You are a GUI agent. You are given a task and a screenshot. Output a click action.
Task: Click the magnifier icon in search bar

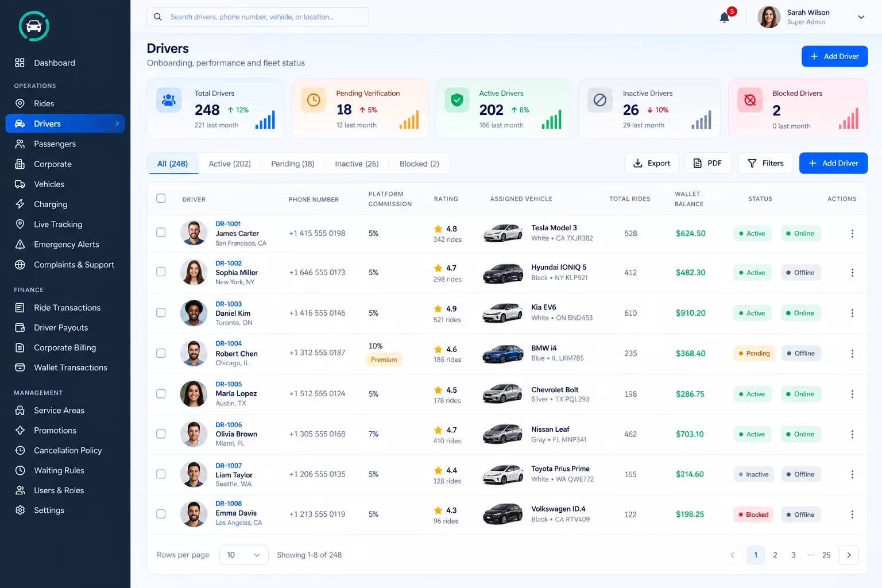coord(158,17)
